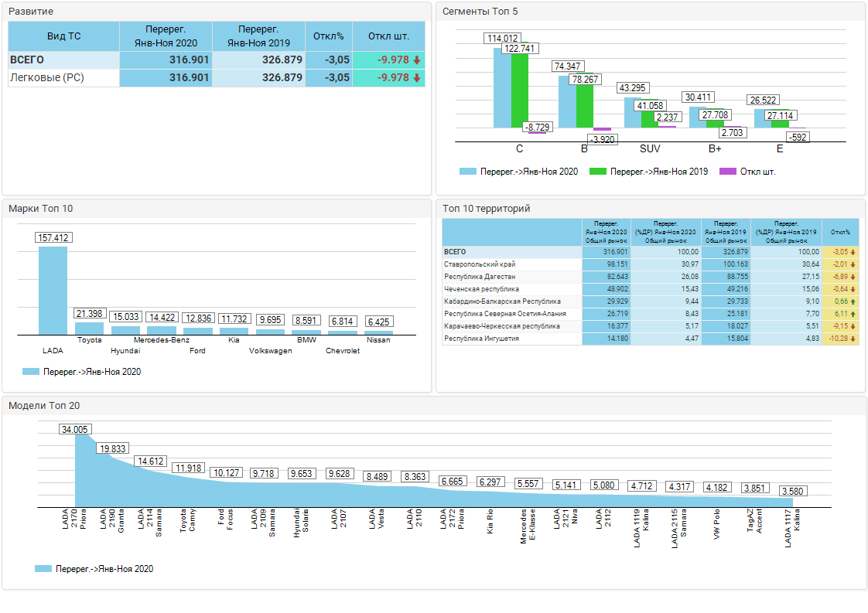Sort Развитие table by Вид ТС header
Viewport: 868px width, 613px height.
point(63,36)
